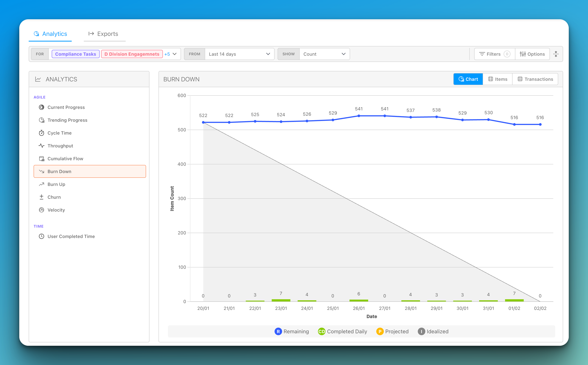Click the Cumulative Flow icon
This screenshot has height=365, width=588.
click(x=42, y=159)
